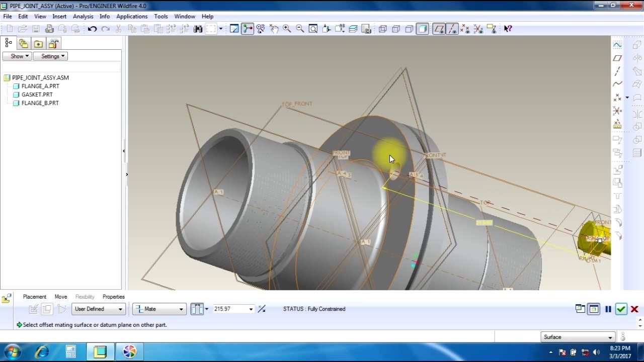Open the Folder Browser tab icon
Screen dimensions: 644x362
click(x=23, y=44)
